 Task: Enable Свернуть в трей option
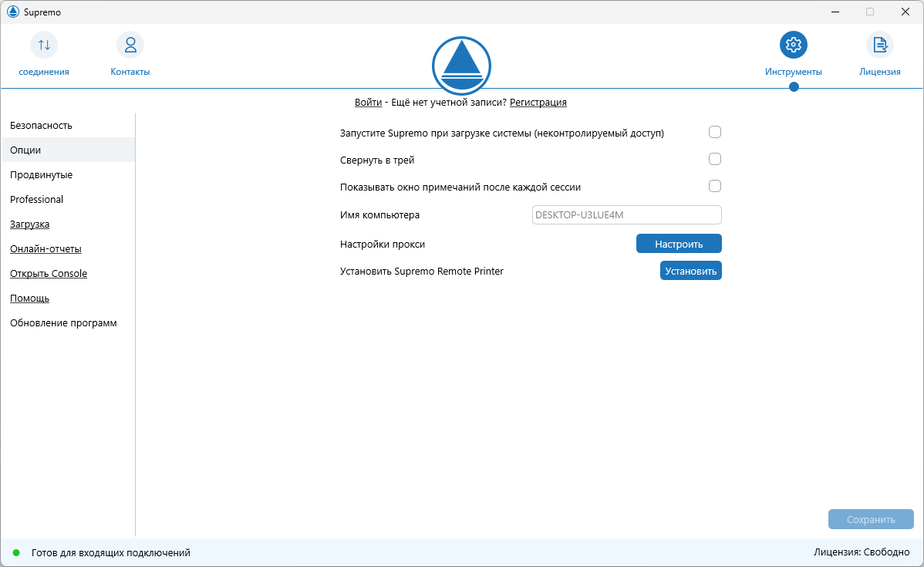point(715,159)
